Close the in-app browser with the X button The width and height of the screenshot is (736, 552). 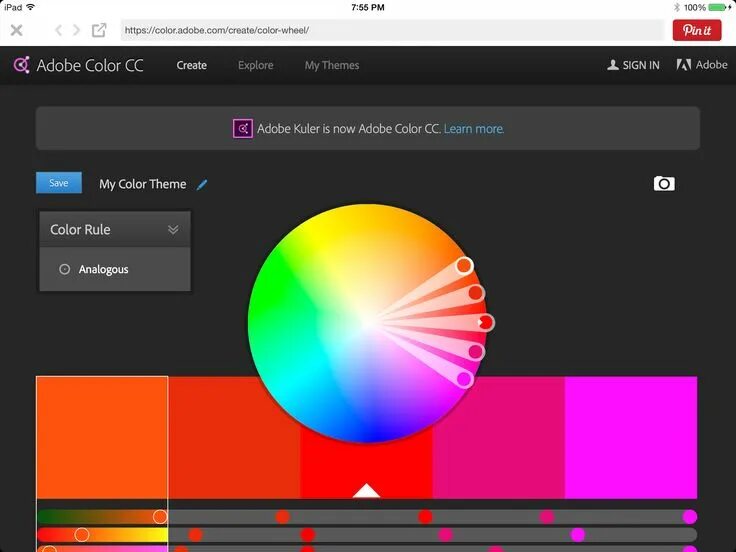(x=16, y=31)
